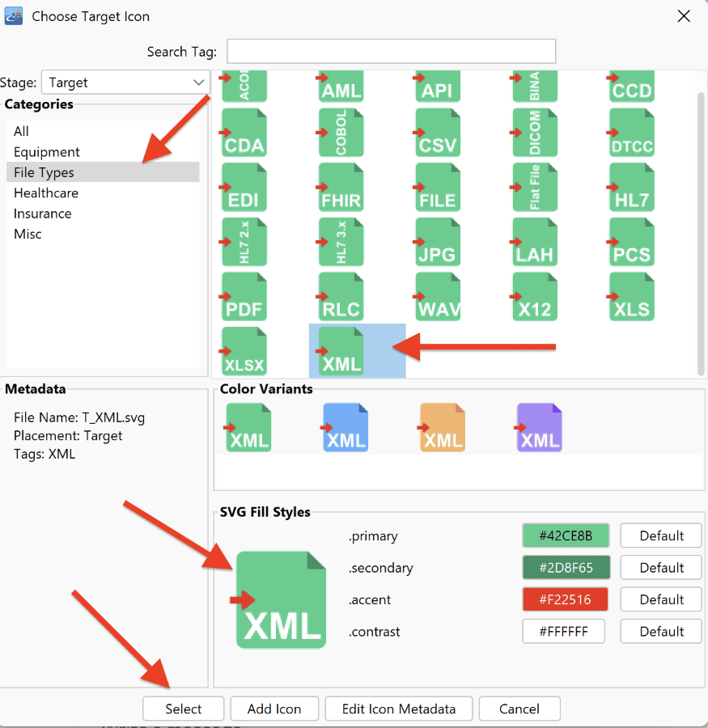Viewport: 708px width, 728px height.
Task: Choose the DICOM file icon
Action: (x=534, y=133)
